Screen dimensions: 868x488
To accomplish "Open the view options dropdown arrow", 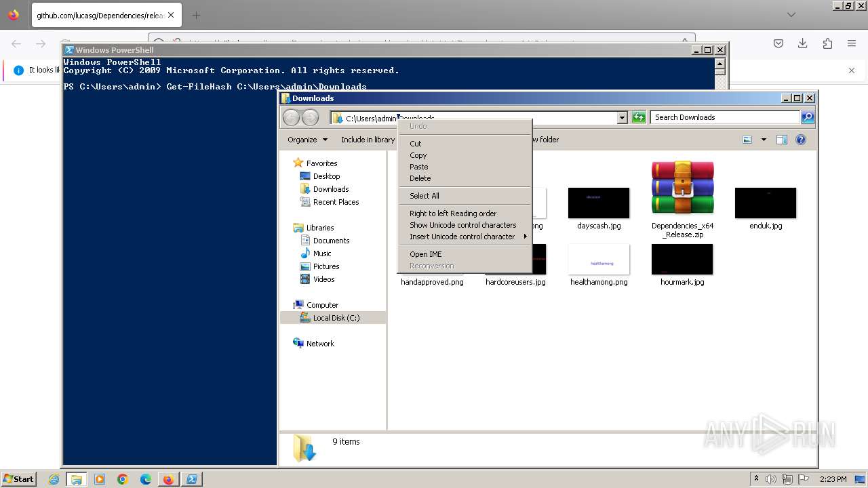I will [x=764, y=140].
